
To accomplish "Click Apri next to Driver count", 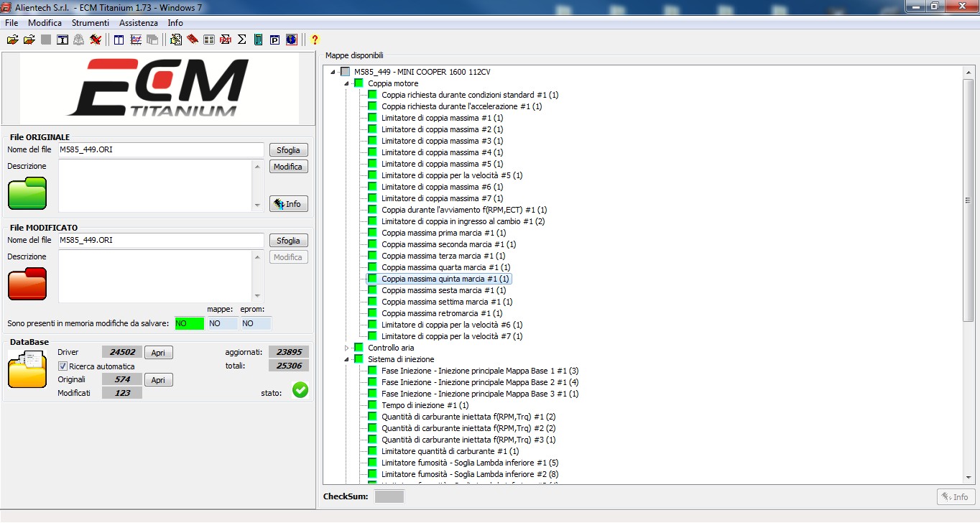I will tap(158, 353).
